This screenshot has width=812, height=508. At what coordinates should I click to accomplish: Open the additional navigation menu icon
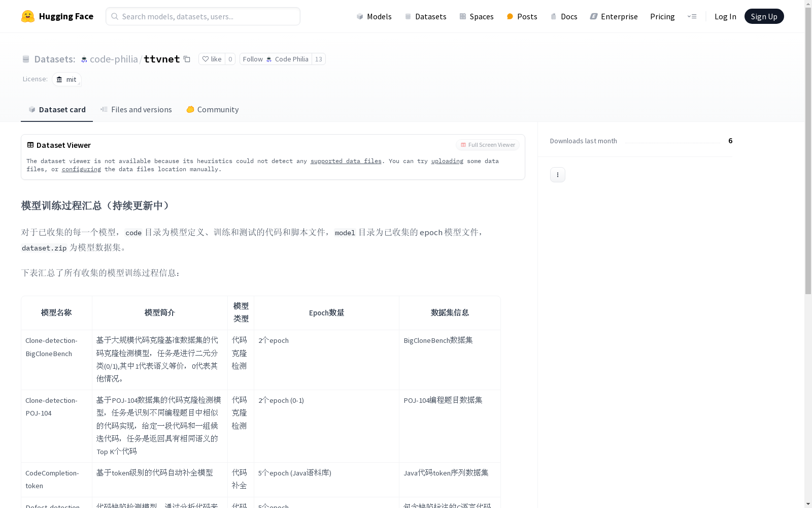(x=692, y=16)
